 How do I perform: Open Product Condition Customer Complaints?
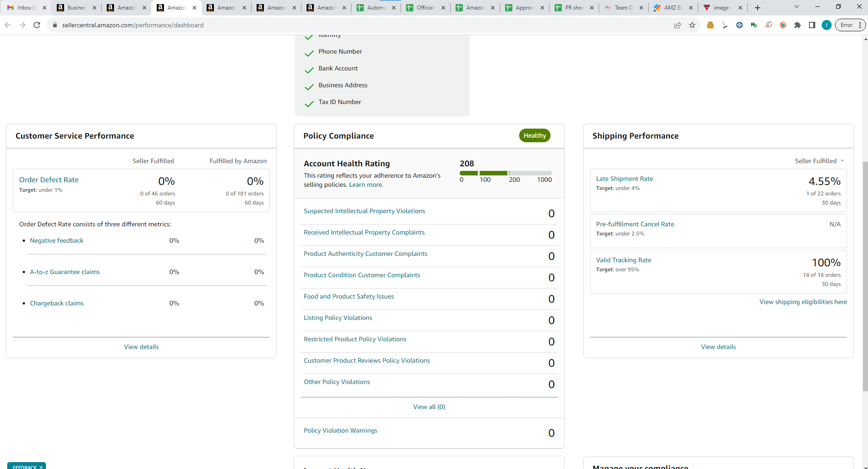tap(362, 275)
